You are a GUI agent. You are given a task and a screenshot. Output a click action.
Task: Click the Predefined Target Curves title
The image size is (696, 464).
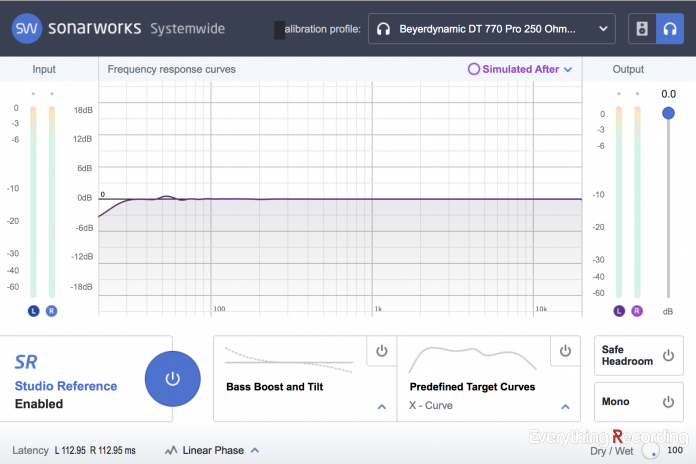(x=472, y=387)
